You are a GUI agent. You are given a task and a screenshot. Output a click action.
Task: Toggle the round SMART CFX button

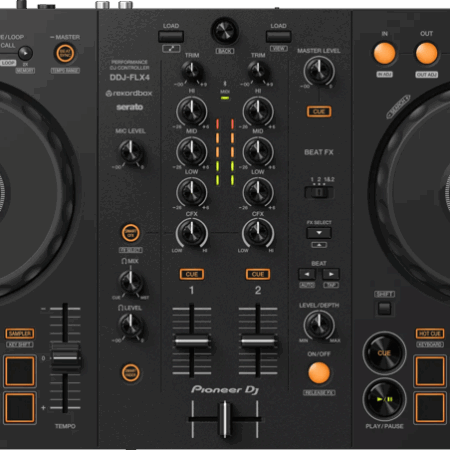(x=131, y=233)
